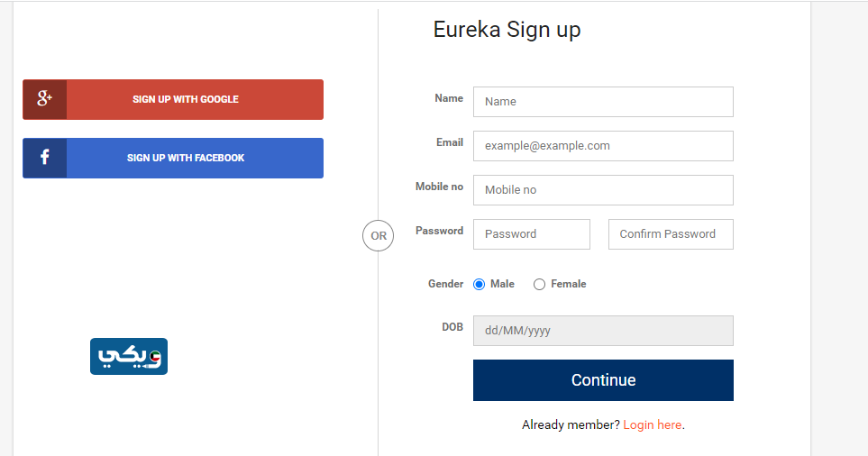Click the circular OR divider badge
The image size is (868, 456).
(x=379, y=236)
